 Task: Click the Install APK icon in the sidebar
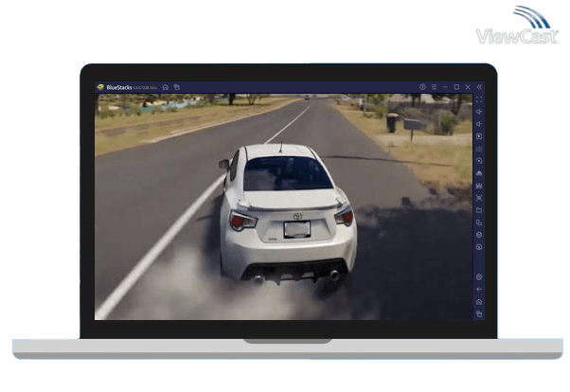479,173
